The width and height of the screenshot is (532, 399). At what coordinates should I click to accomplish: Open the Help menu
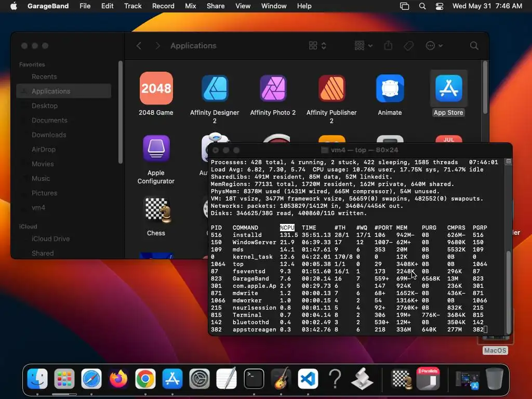[x=304, y=6]
